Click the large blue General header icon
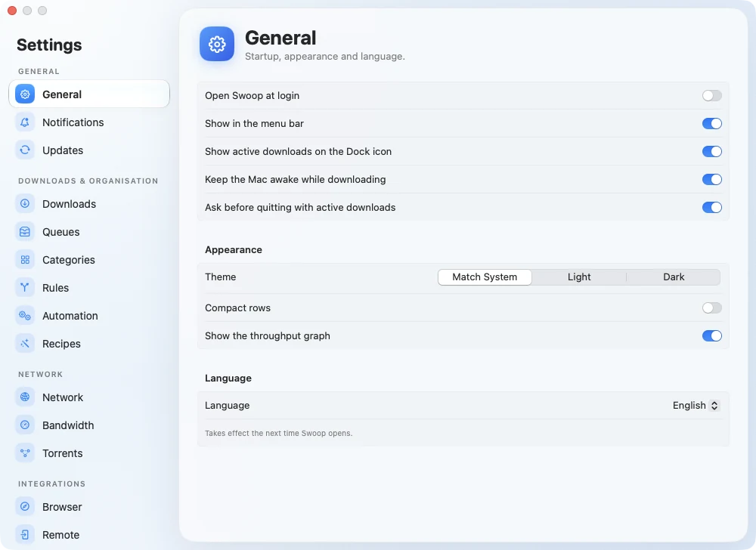This screenshot has width=756, height=550. point(217,44)
